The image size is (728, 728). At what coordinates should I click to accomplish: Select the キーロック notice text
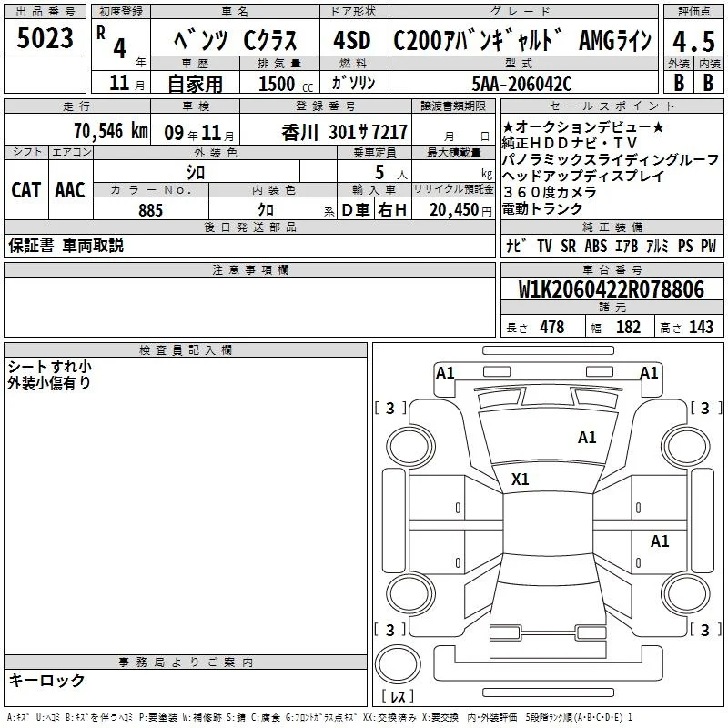(x=46, y=680)
